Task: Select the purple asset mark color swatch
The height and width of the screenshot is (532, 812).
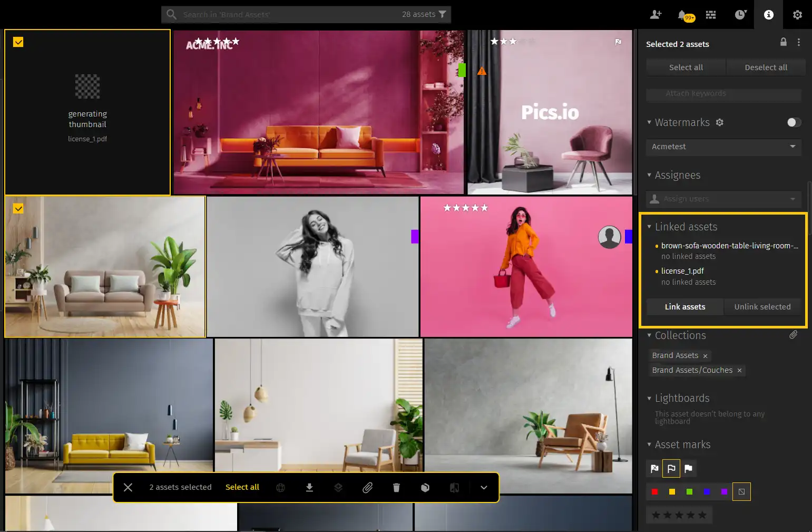Action: tap(724, 491)
